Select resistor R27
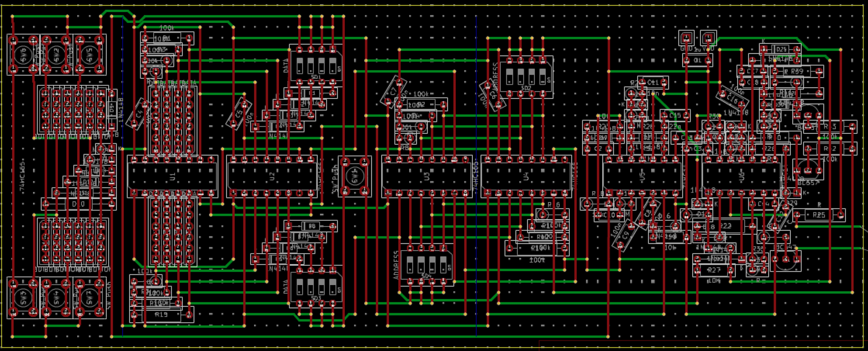Image resolution: width=868 pixels, height=351 pixels. point(714,270)
